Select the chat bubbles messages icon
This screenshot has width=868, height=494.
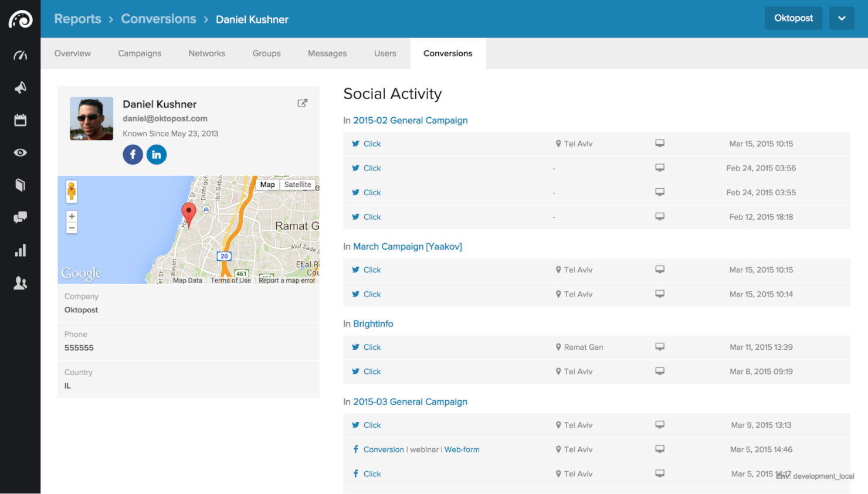click(20, 217)
